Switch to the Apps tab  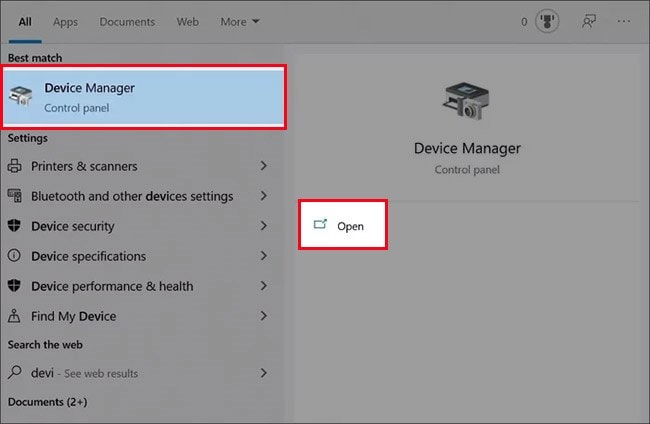[x=65, y=21]
